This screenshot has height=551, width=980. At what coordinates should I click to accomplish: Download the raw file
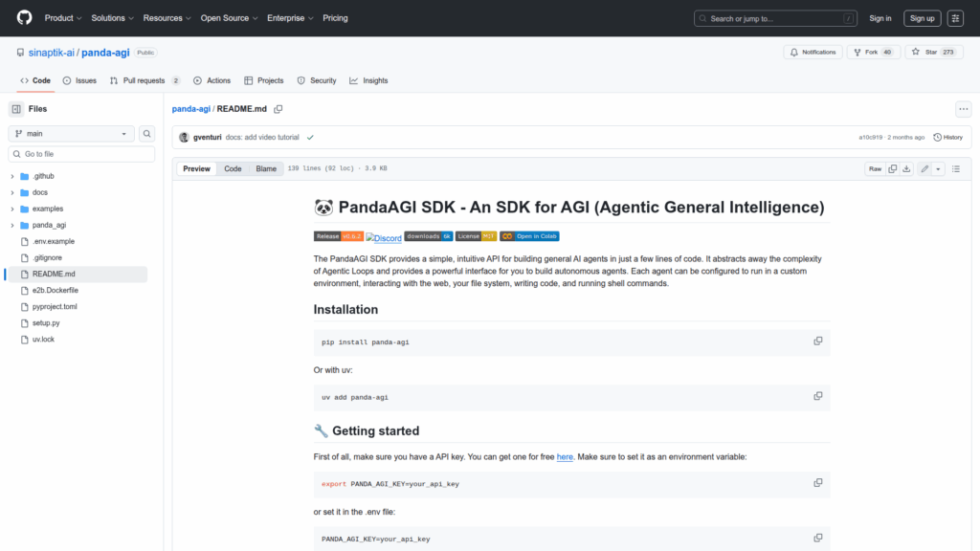pyautogui.click(x=907, y=169)
